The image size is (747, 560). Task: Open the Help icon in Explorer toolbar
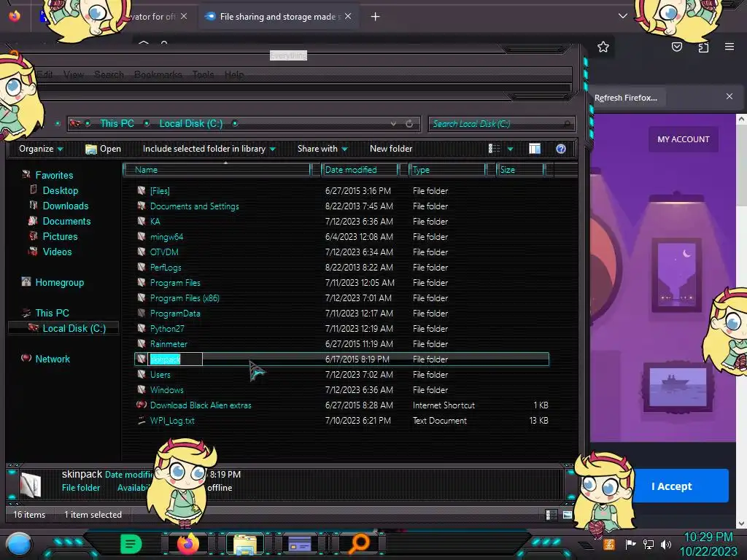coord(561,149)
